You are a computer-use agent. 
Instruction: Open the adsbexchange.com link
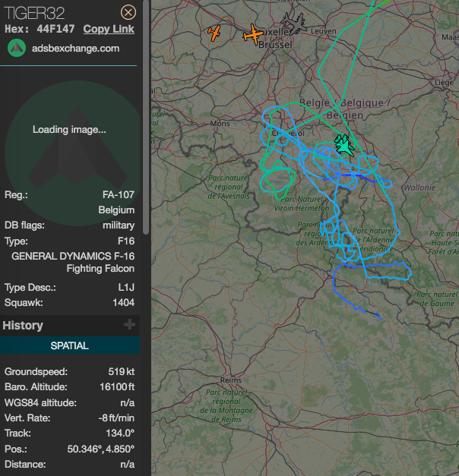coord(75,49)
